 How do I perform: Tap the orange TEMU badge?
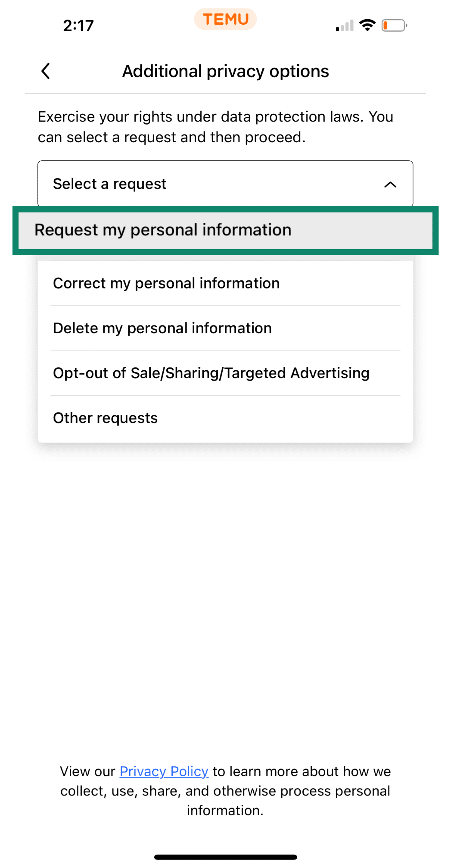pyautogui.click(x=225, y=19)
